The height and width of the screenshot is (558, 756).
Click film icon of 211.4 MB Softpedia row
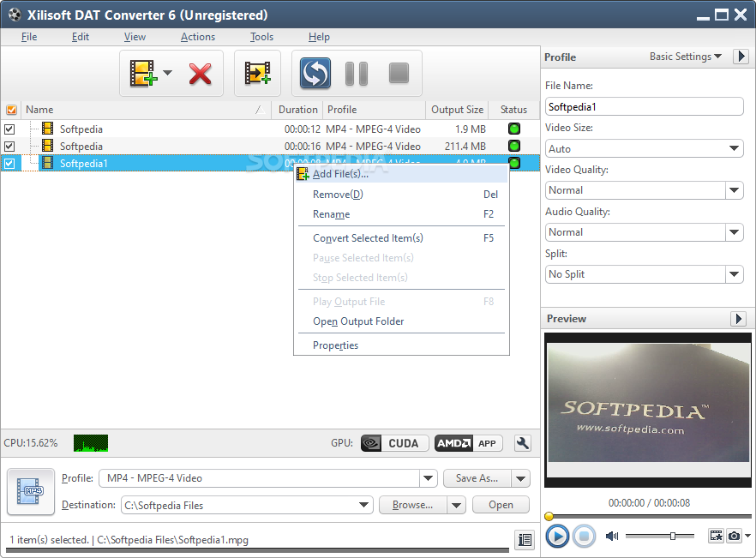[48, 145]
